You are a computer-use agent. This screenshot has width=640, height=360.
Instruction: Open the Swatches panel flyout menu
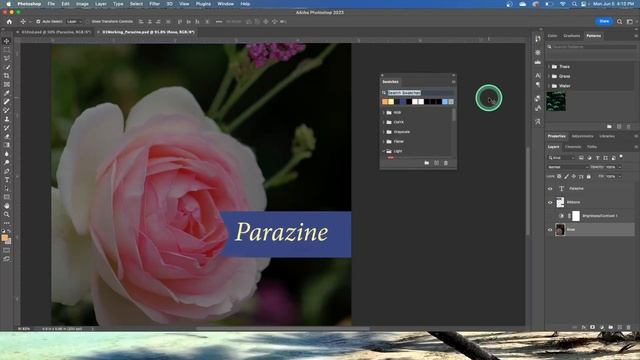click(453, 82)
